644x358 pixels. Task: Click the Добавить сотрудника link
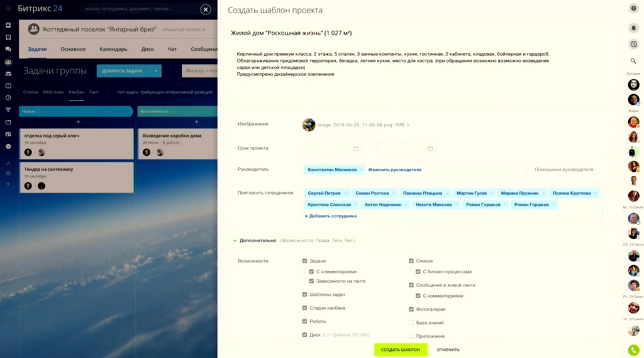click(331, 216)
